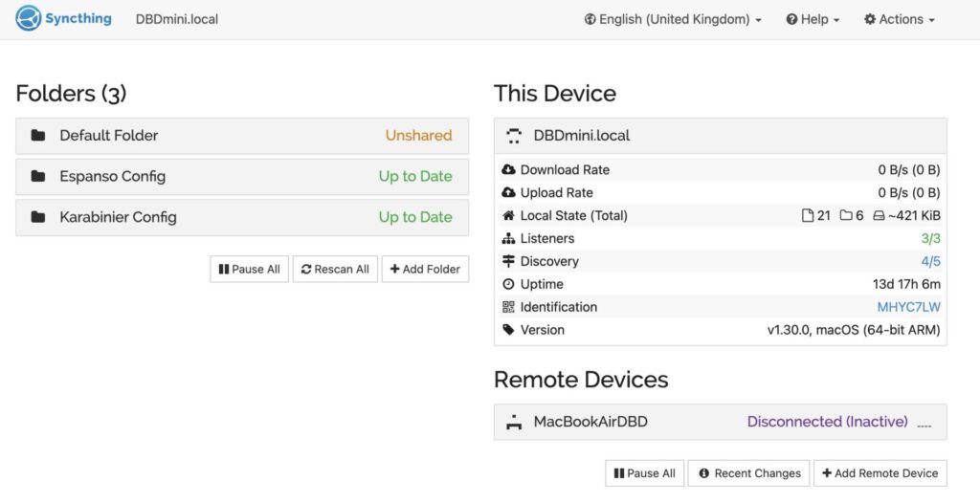980x503 pixels.
Task: Click the Default Folder folder icon
Action: [x=38, y=135]
